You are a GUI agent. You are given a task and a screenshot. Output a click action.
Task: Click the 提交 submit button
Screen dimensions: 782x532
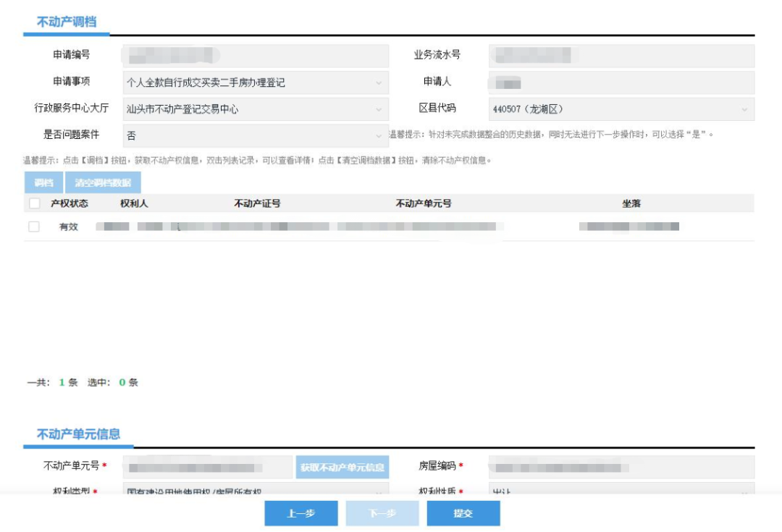[x=462, y=514]
